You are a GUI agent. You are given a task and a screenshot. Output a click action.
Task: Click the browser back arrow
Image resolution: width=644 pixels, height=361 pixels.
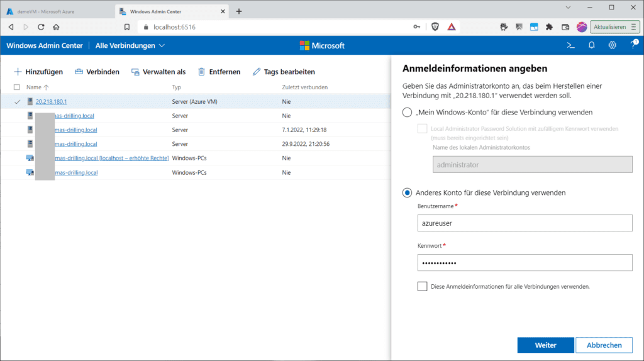pyautogui.click(x=11, y=27)
